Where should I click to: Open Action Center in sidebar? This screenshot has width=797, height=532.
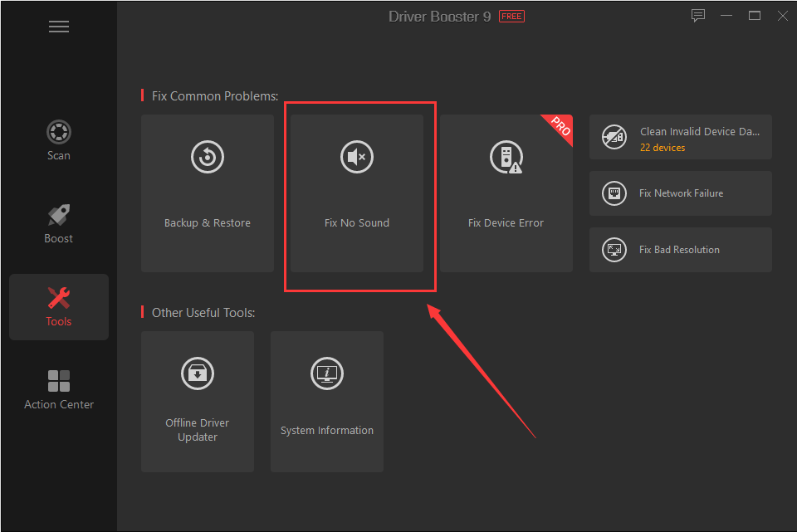[x=59, y=390]
